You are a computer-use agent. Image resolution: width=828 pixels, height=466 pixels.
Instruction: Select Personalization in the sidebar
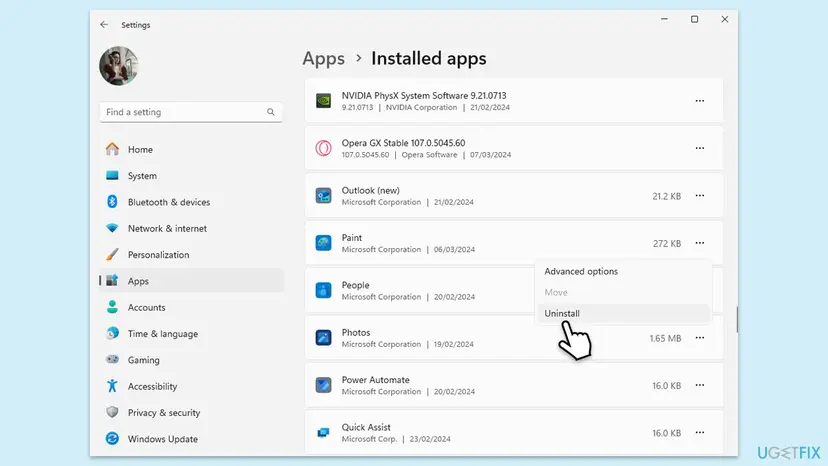click(x=191, y=255)
